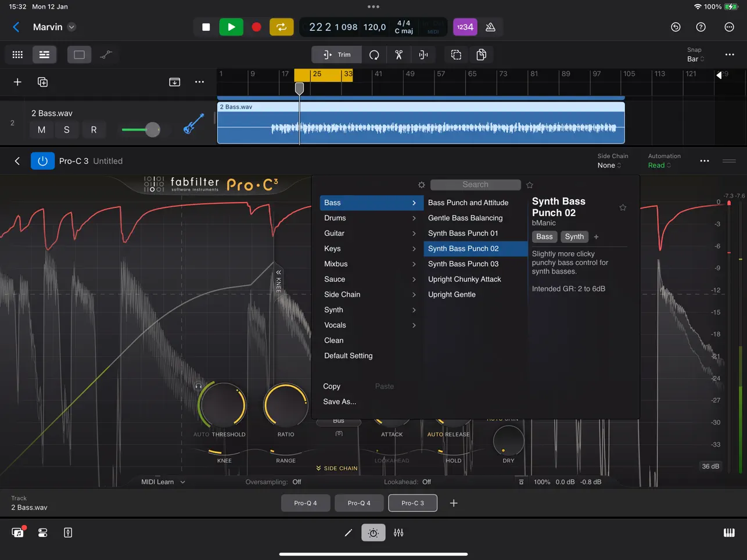747x560 pixels.
Task: Tap the preset Search field
Action: 475,184
